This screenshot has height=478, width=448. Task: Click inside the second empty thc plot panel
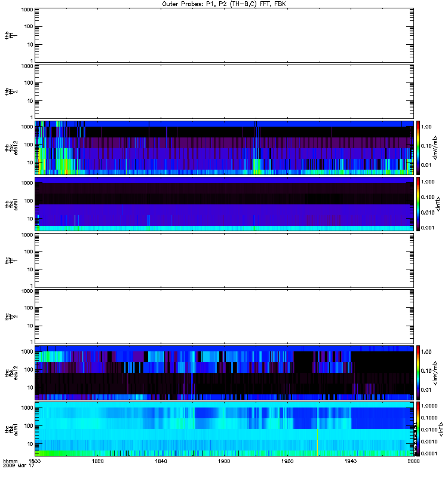(224, 317)
